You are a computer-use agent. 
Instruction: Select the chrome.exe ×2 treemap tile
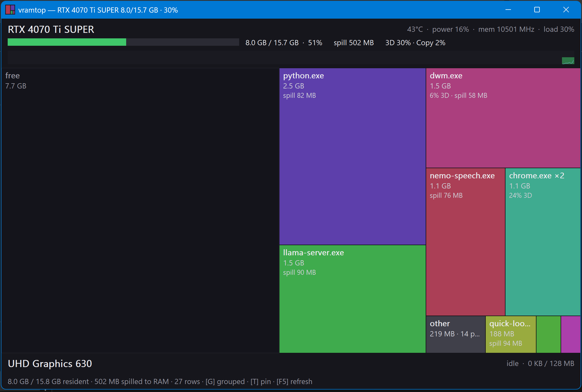[543, 242]
